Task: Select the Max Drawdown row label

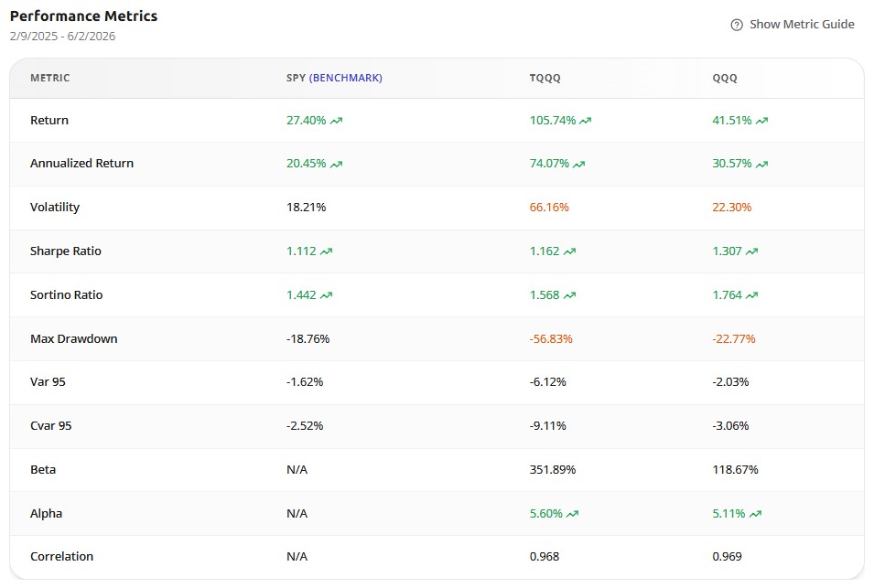Action: click(73, 338)
